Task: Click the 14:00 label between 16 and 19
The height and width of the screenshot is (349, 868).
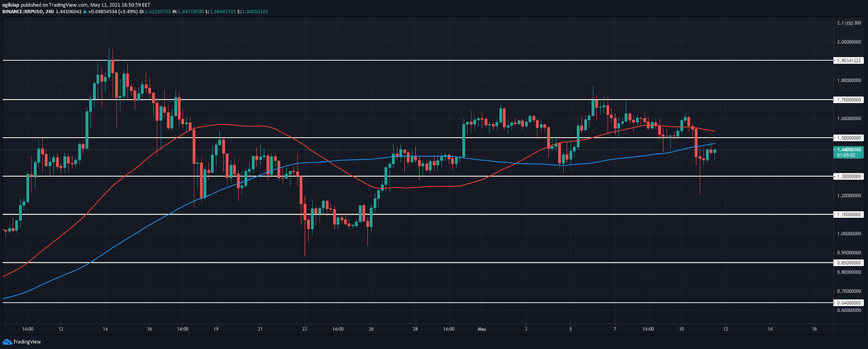Action: (183, 329)
